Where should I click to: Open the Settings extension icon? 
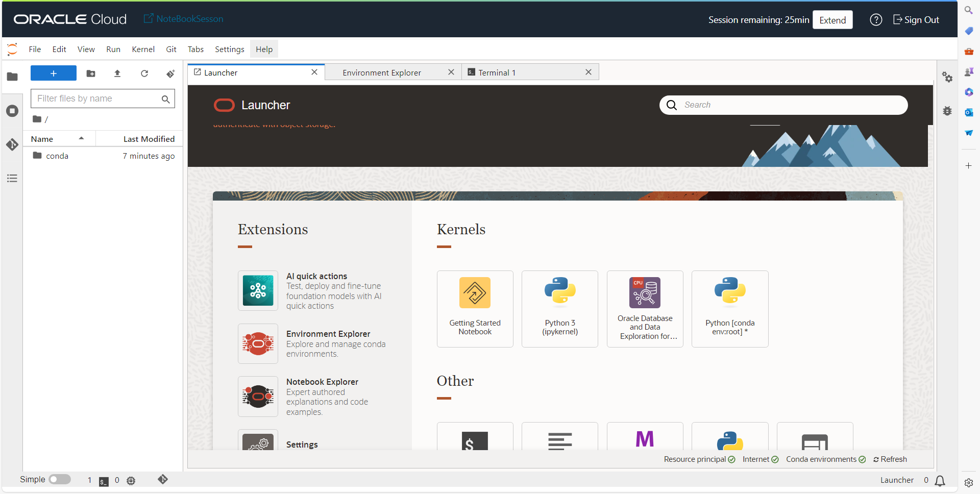258,440
